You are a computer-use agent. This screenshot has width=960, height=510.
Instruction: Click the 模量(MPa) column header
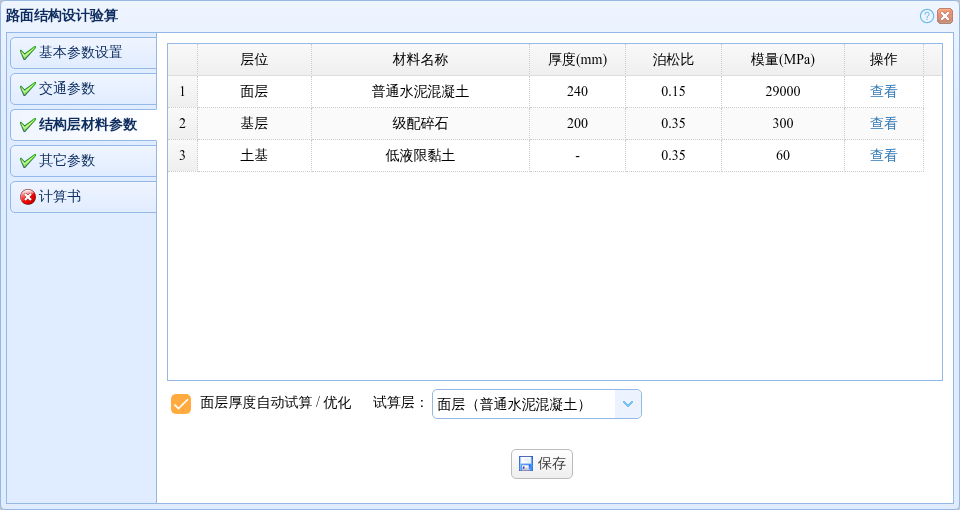coord(782,59)
